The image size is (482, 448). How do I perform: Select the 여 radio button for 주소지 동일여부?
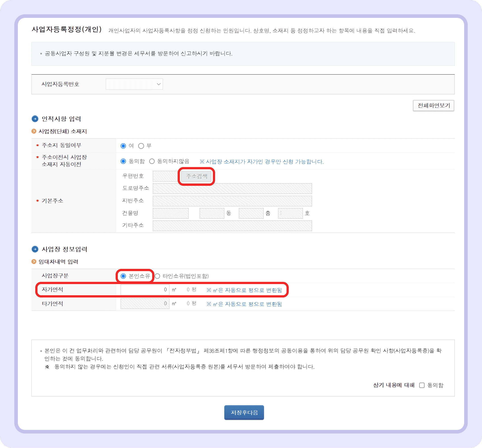(x=124, y=145)
